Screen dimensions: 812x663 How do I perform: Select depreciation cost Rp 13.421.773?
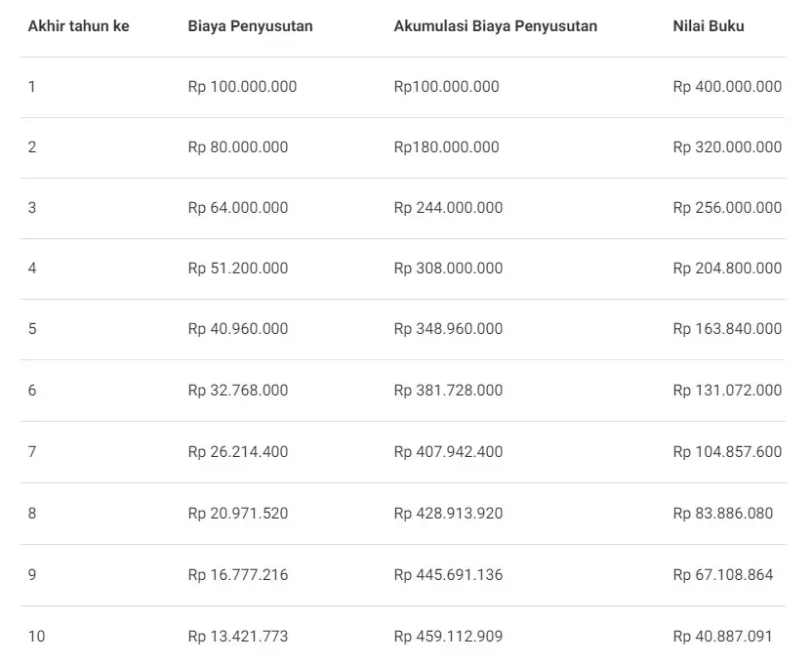[x=237, y=637]
